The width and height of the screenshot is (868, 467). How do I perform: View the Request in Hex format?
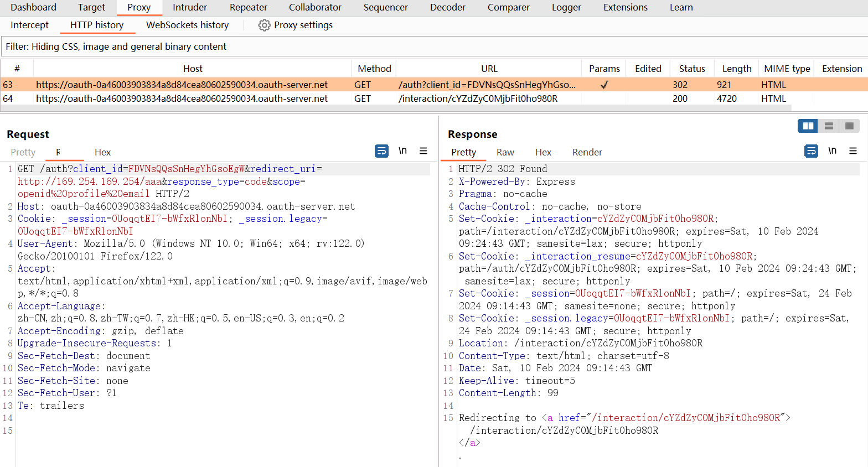tap(102, 152)
